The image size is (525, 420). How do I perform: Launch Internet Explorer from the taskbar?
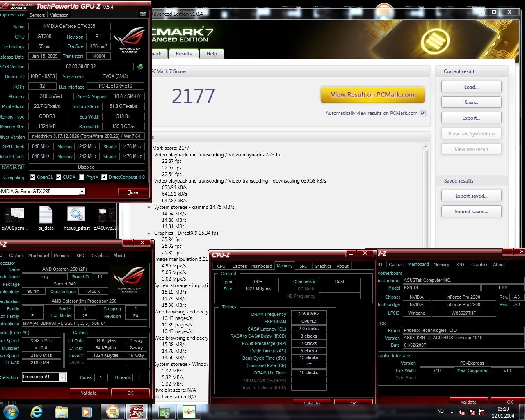[36, 412]
